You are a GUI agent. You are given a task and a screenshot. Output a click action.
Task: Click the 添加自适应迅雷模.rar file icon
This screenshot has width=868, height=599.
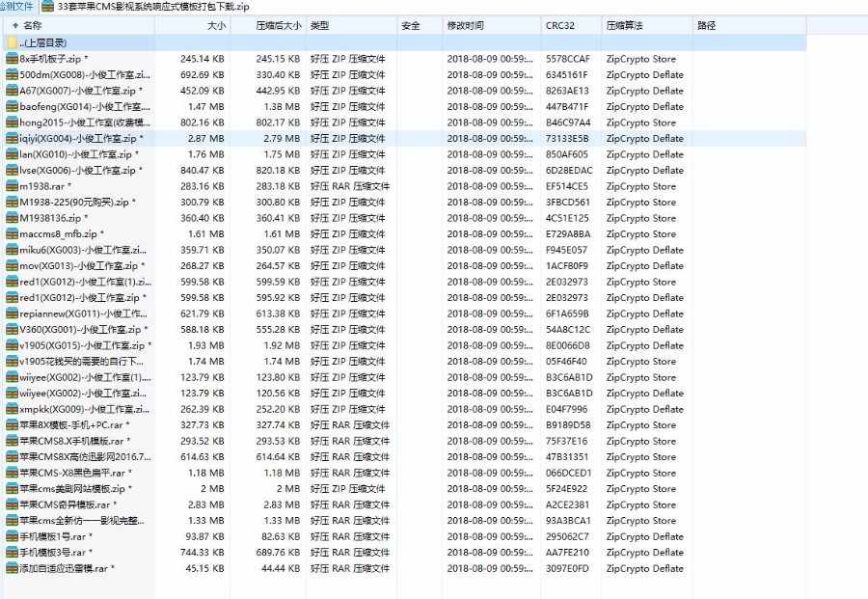coord(12,568)
